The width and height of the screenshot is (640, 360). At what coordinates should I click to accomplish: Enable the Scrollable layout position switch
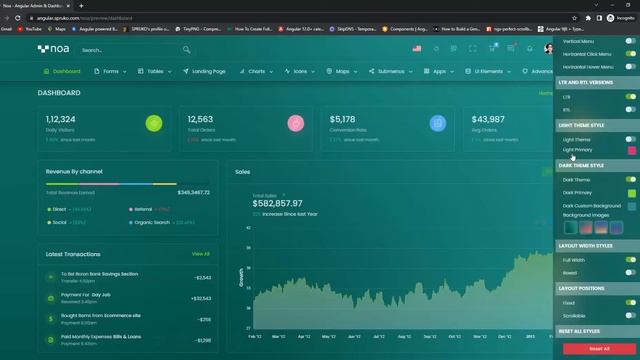631,315
